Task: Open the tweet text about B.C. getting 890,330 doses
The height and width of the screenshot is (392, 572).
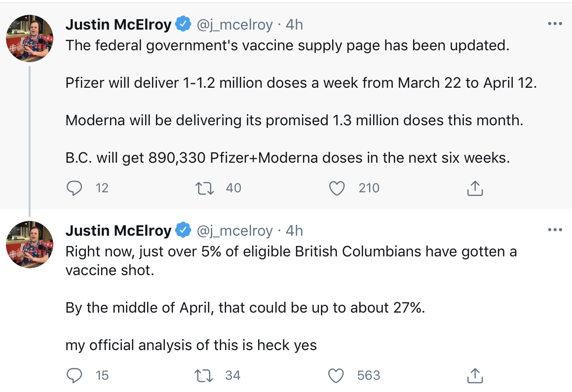Action: pyautogui.click(x=287, y=158)
